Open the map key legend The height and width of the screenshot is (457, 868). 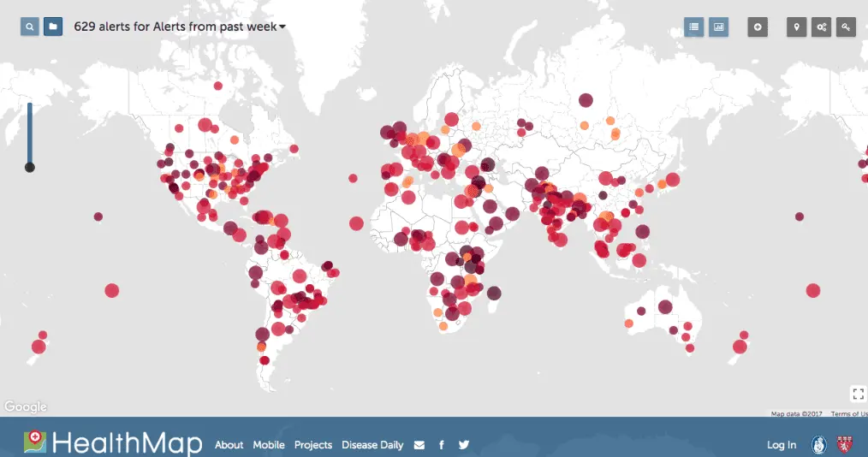coord(846,27)
